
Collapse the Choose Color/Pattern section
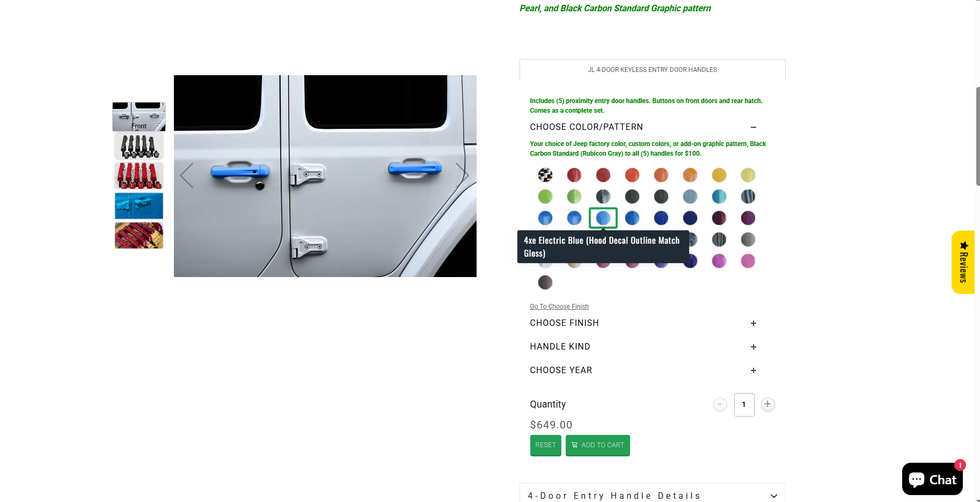754,127
